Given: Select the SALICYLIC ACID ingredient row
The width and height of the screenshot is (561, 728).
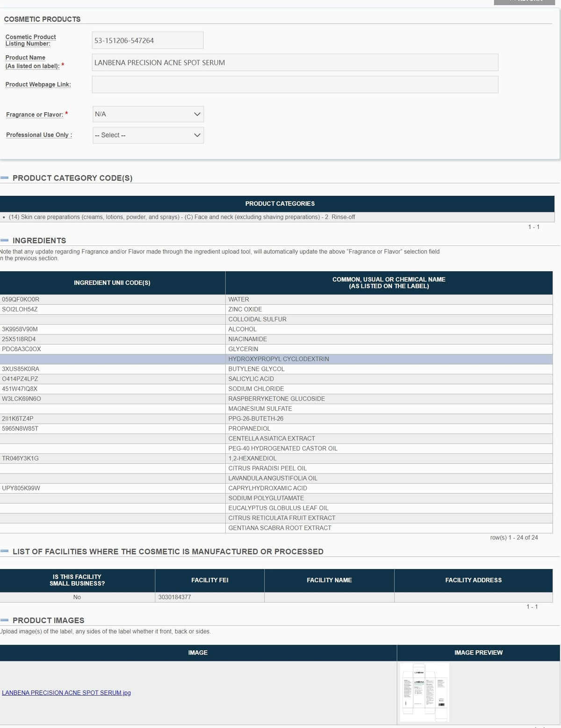Looking at the screenshot, I should point(276,379).
